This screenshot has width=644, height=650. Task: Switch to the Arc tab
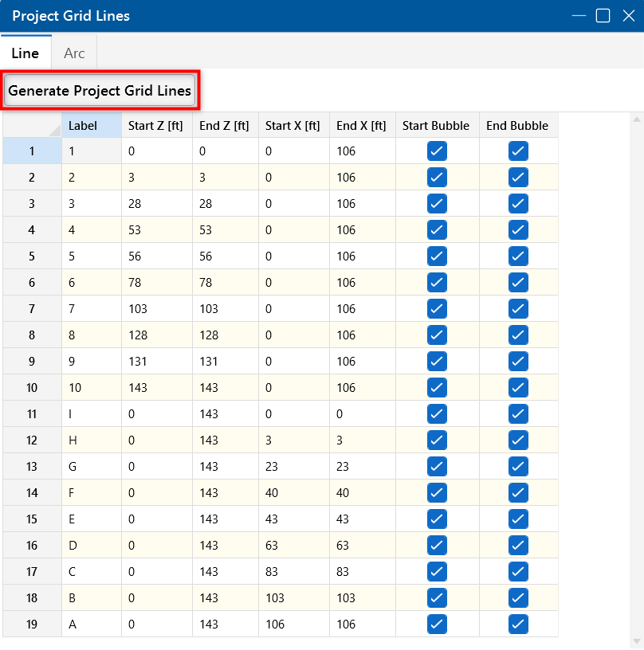[74, 53]
